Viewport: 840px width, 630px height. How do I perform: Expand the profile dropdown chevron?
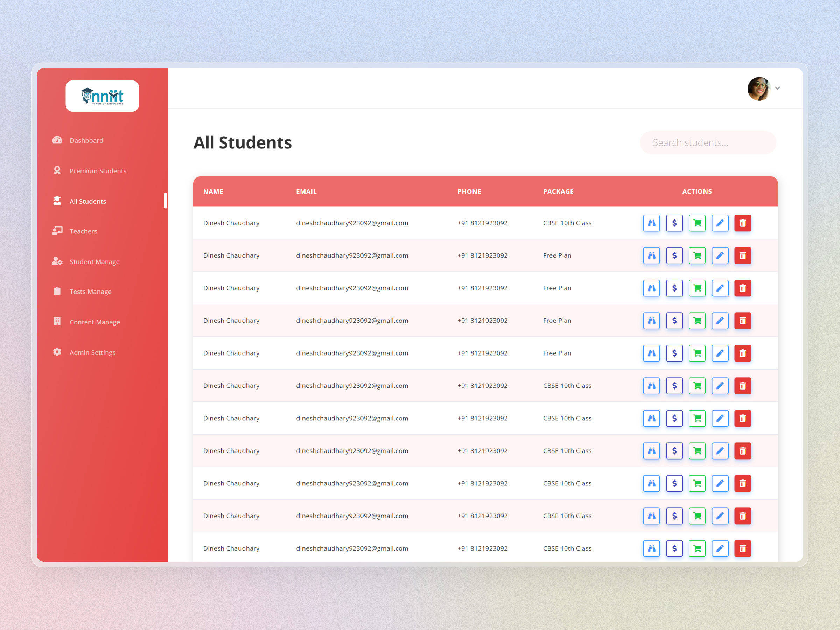778,88
